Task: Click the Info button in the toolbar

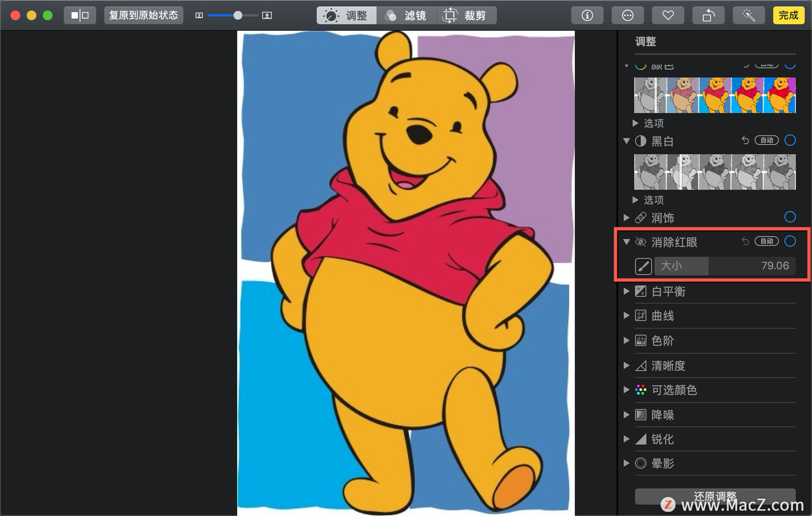Action: (587, 16)
